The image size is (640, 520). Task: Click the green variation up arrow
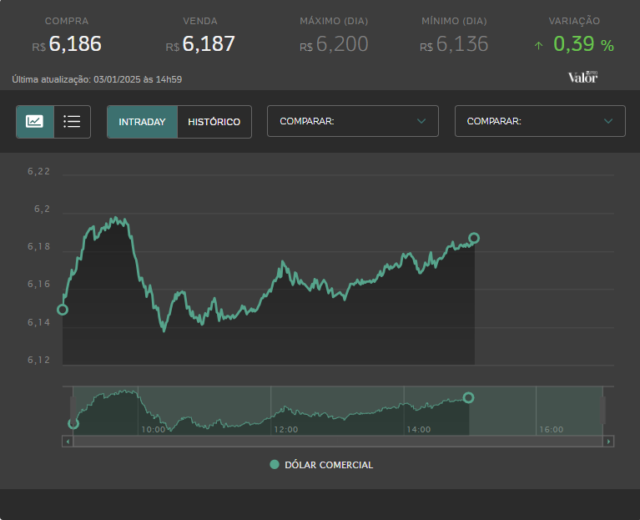click(539, 45)
